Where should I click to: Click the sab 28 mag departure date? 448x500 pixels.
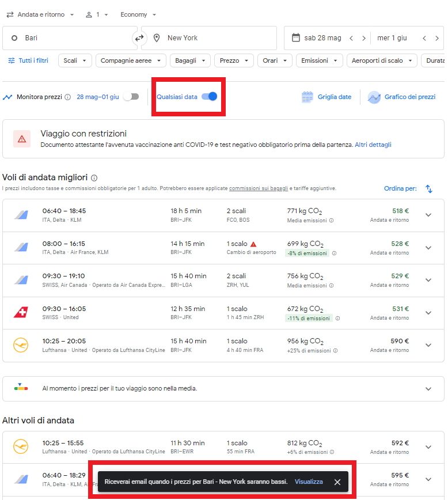tap(322, 38)
